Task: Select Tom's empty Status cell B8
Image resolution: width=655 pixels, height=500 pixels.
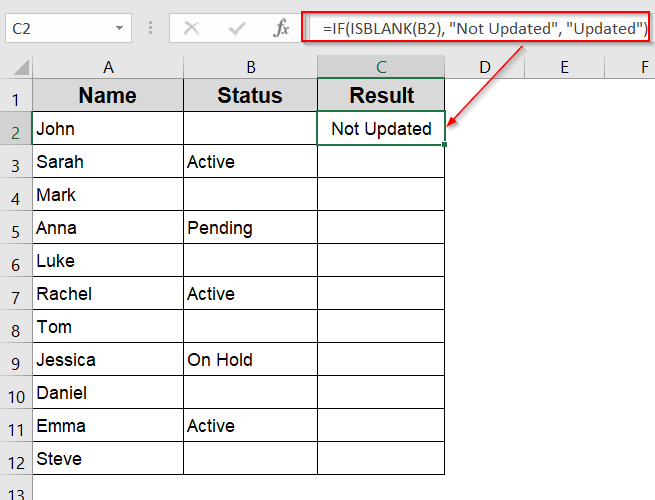Action: click(x=250, y=326)
